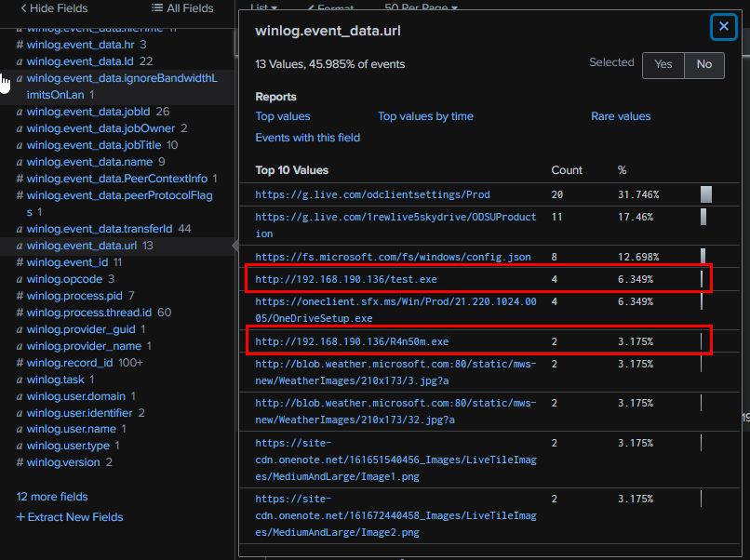
Task: Open Rare values report
Action: (621, 116)
